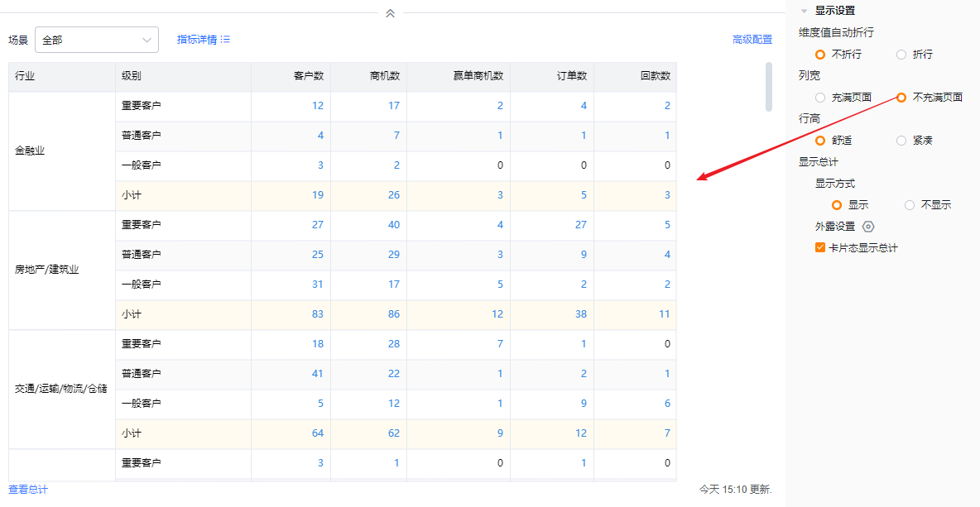The image size is (980, 507).
Task: Select the 折行 radio option
Action: [901, 55]
